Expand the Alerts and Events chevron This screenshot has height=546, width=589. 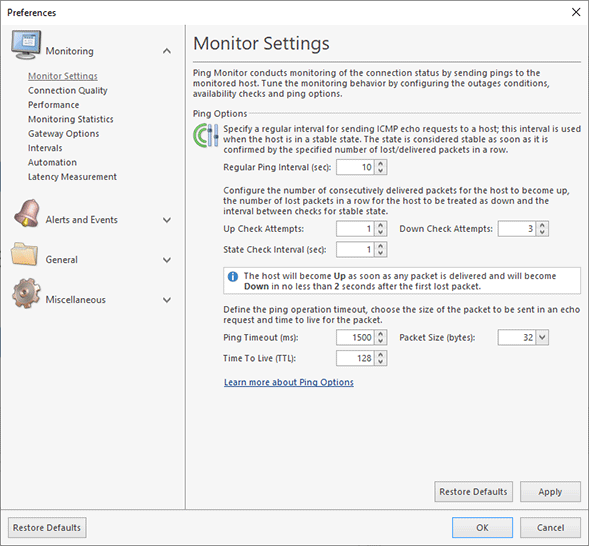tap(167, 220)
